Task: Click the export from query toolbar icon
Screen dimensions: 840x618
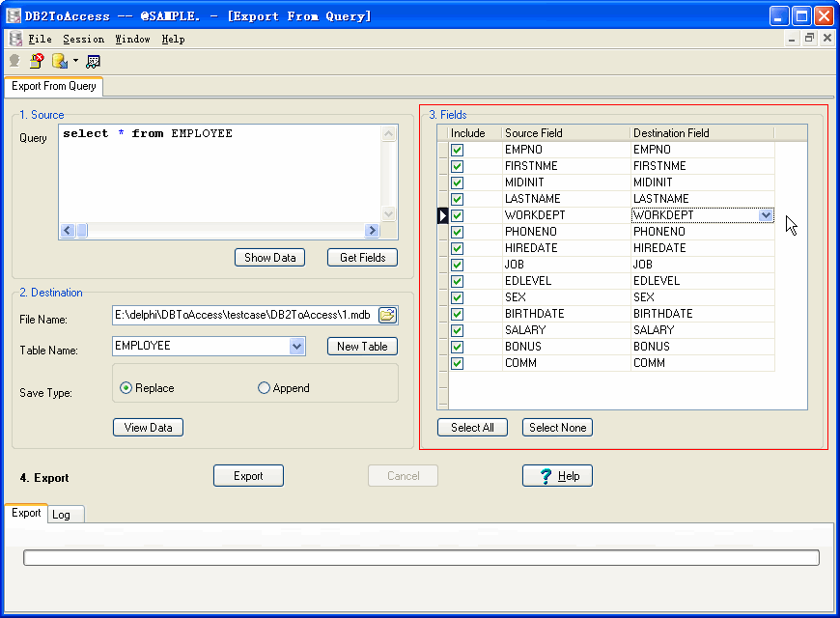Action: pyautogui.click(x=60, y=61)
